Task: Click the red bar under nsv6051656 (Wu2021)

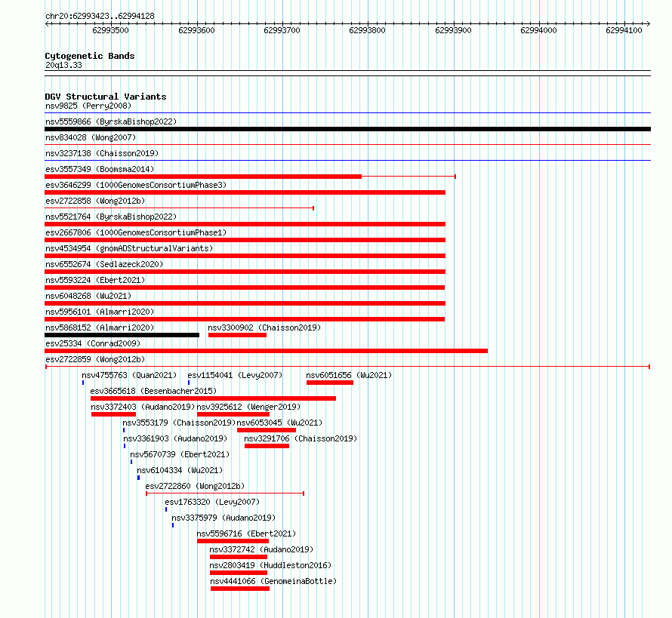Action: (330, 383)
